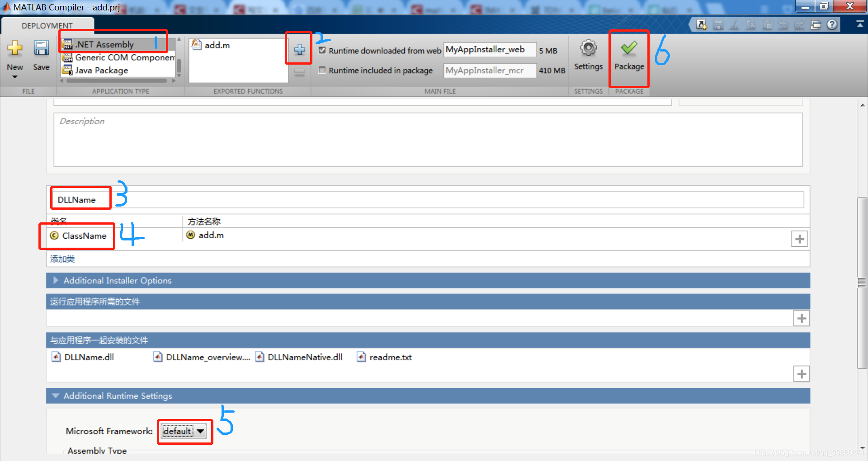Expand Additional Installer Options section
The height and width of the screenshot is (461, 868).
[x=56, y=280]
